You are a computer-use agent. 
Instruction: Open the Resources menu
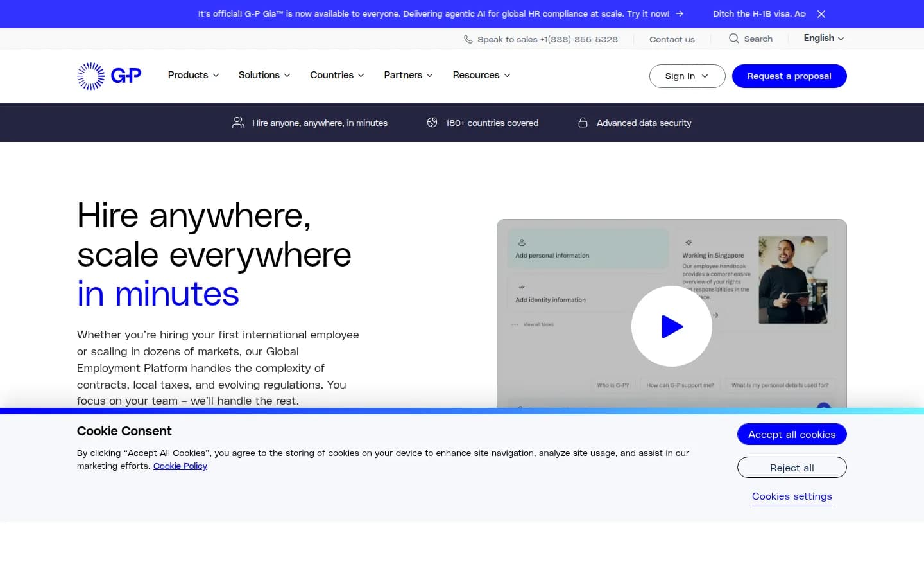coord(481,75)
